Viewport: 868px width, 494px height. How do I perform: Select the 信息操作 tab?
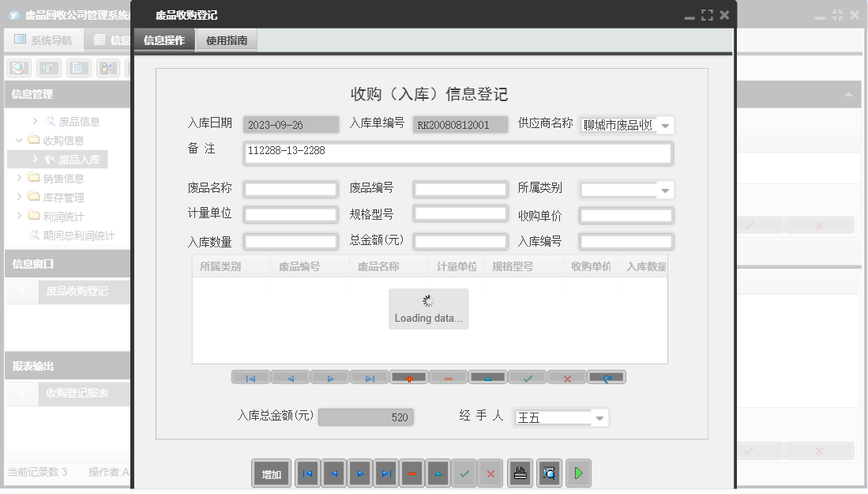163,40
